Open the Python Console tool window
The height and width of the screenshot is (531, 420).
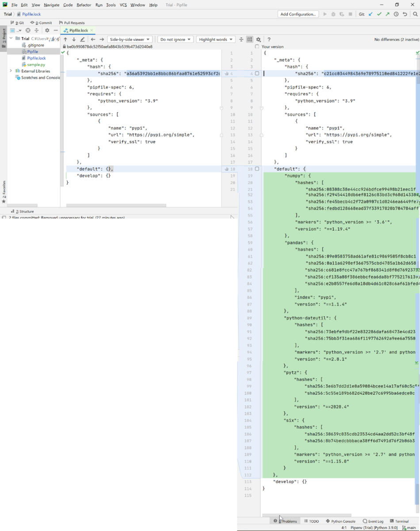340,521
